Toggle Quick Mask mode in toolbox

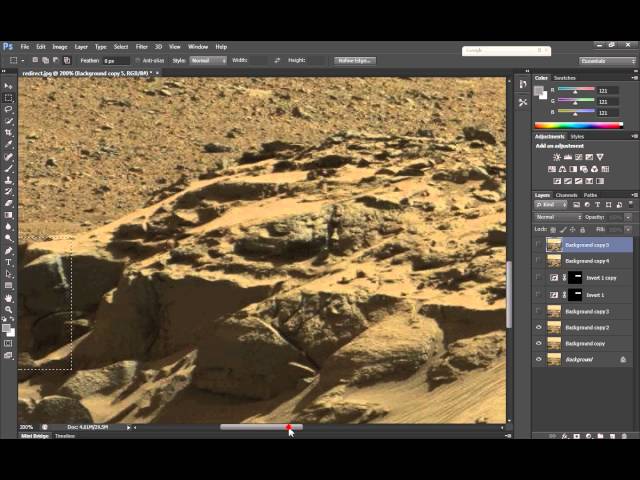pos(8,344)
